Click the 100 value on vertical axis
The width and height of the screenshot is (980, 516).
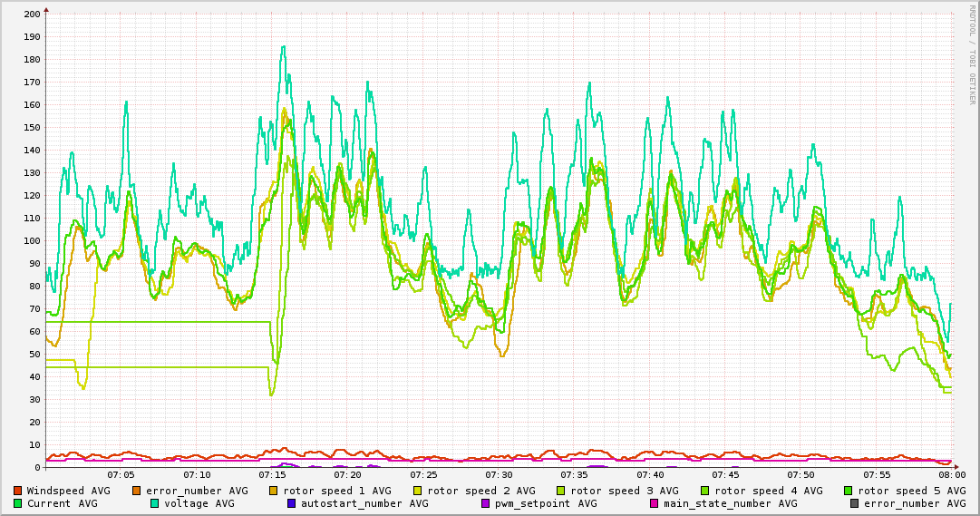31,241
